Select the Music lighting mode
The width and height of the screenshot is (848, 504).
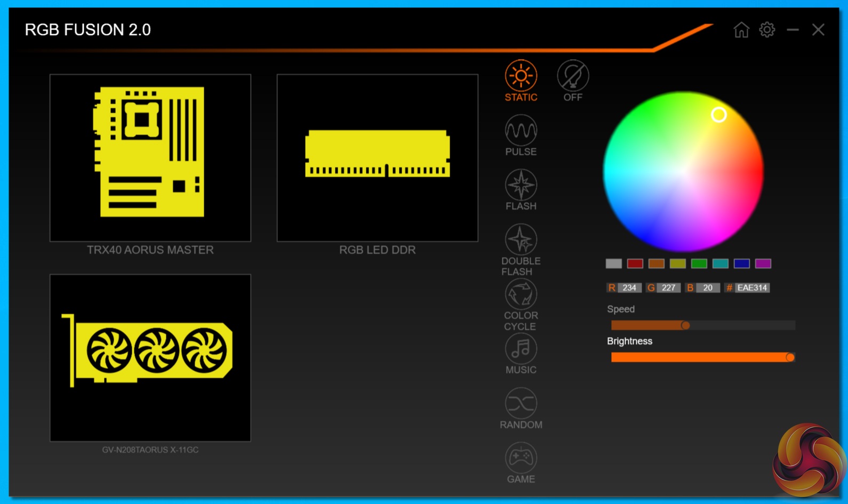521,349
